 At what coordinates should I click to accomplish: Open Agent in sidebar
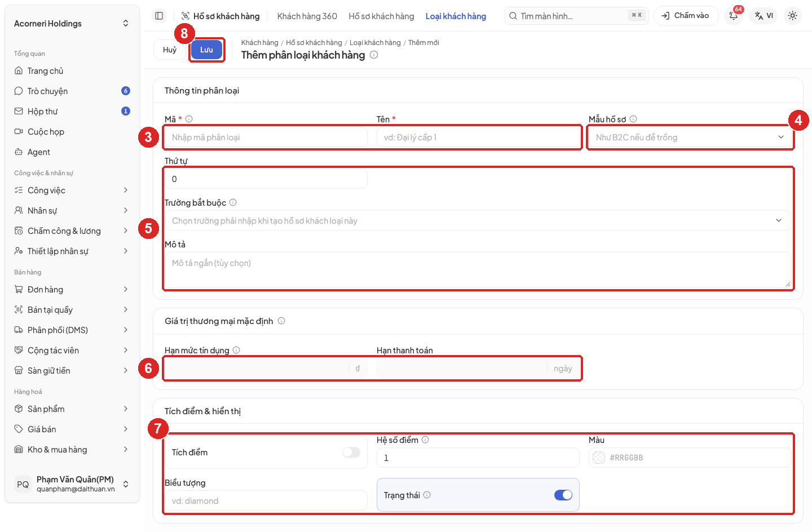[72, 152]
